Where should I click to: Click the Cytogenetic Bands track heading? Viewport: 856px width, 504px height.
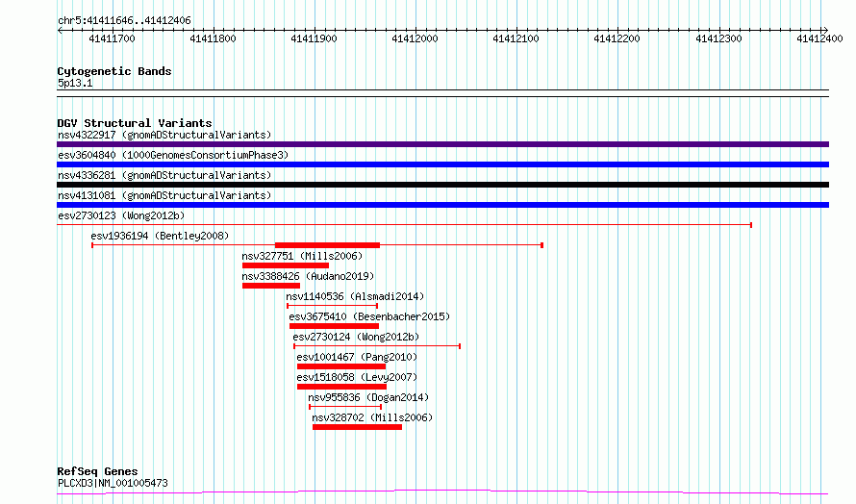coord(114,71)
